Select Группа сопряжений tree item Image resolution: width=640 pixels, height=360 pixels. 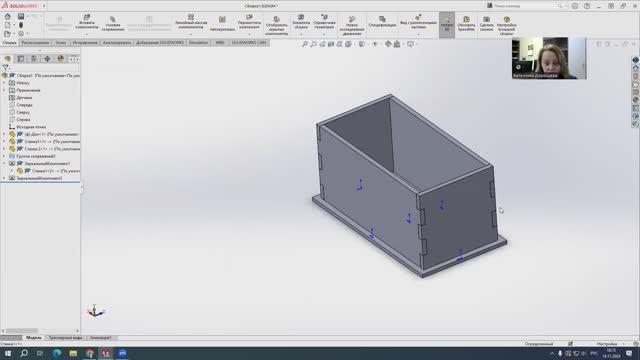tap(36, 156)
